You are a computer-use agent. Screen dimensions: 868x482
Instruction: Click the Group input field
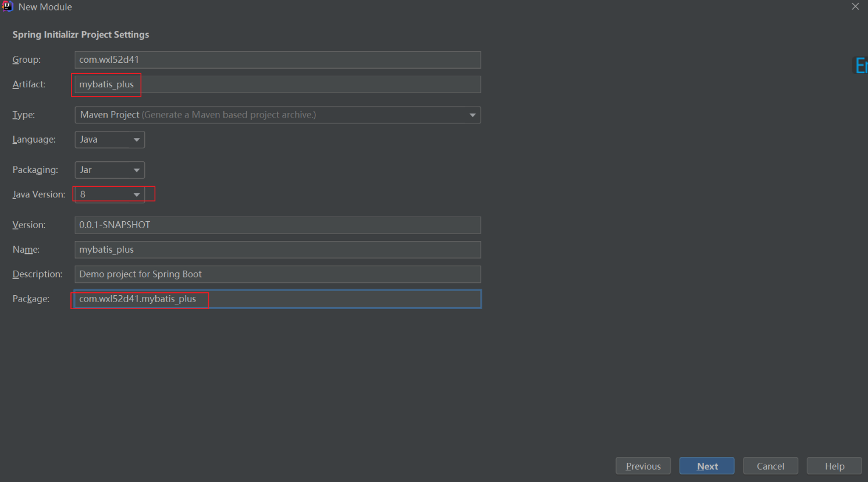tap(278, 60)
